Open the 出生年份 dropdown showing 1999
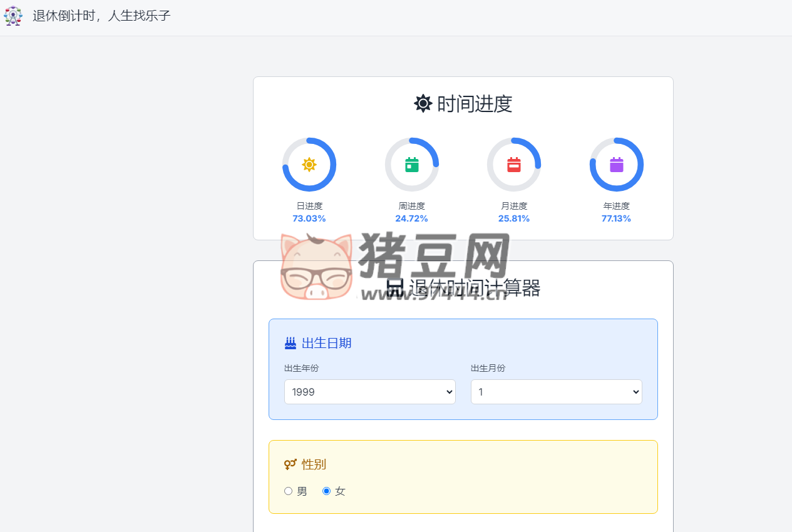 click(x=369, y=391)
